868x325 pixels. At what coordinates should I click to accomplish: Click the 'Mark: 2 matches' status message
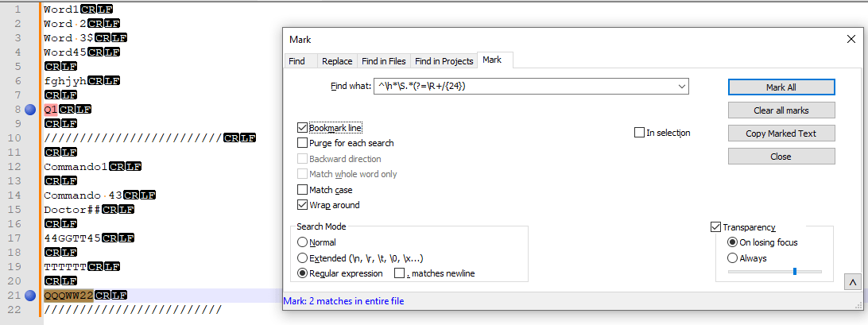click(343, 301)
